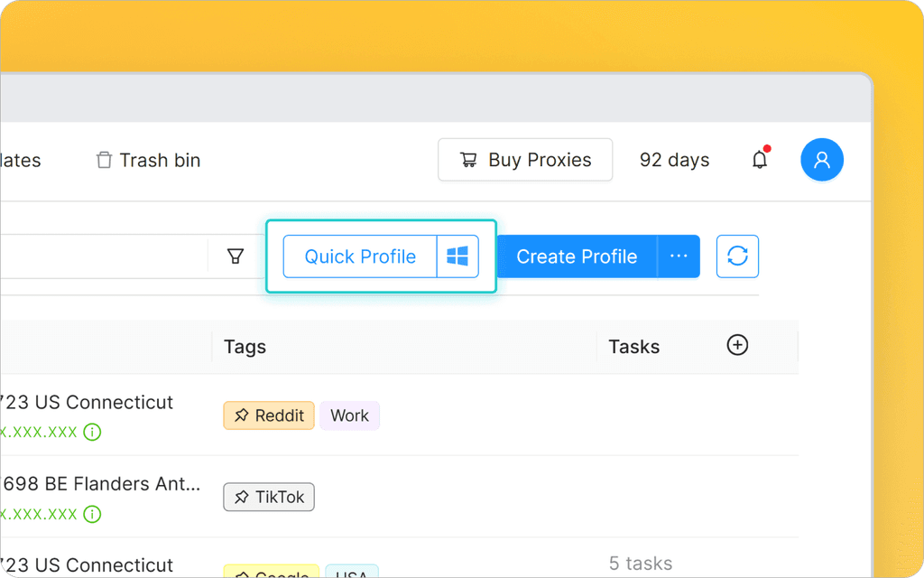Unpin the TikTok tag

240,497
